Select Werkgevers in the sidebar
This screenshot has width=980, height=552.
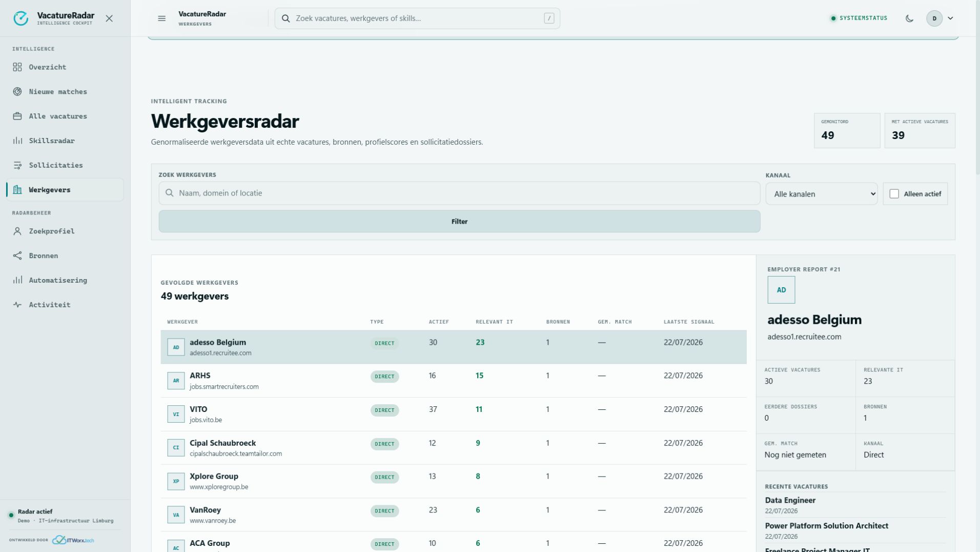pos(65,190)
